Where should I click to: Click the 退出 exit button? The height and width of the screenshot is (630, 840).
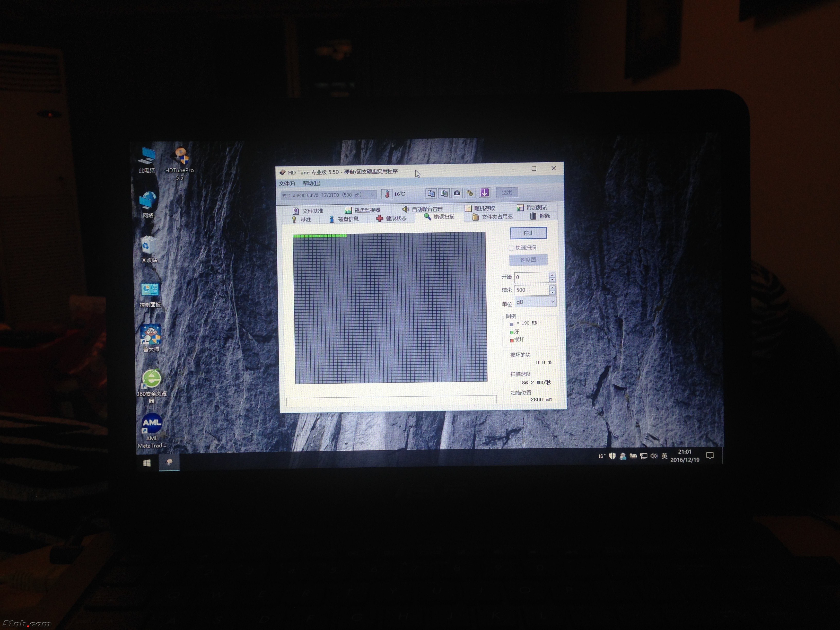point(507,192)
